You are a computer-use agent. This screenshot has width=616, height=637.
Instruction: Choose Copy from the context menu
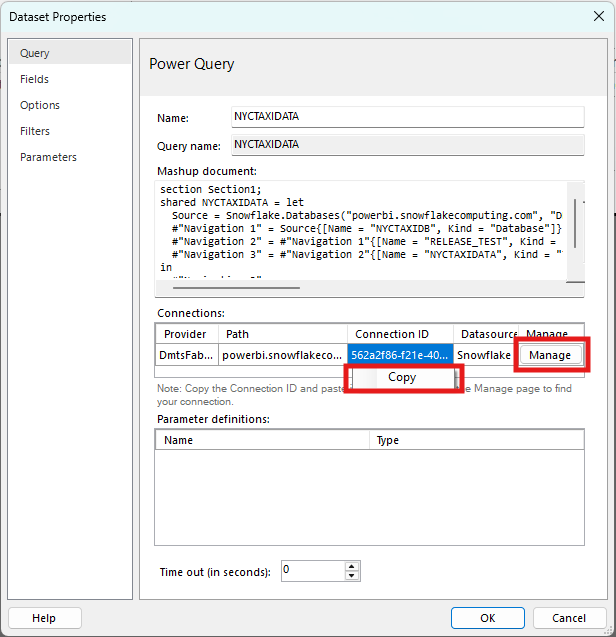coord(402,377)
